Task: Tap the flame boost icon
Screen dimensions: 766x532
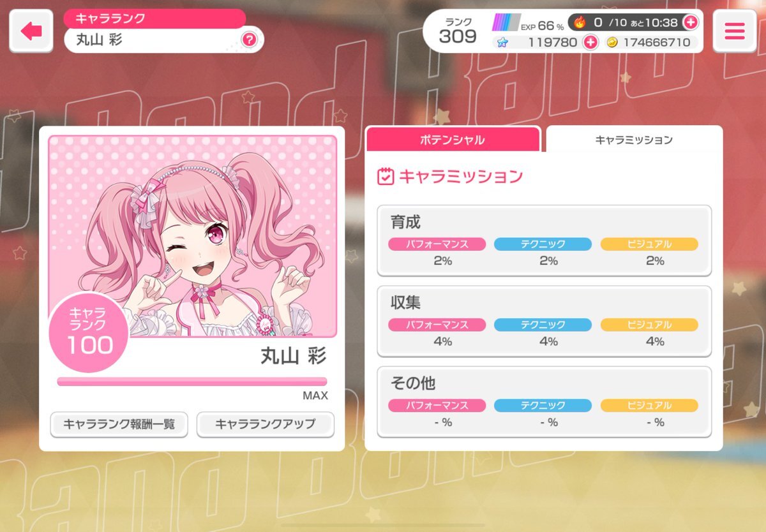Action: (579, 22)
